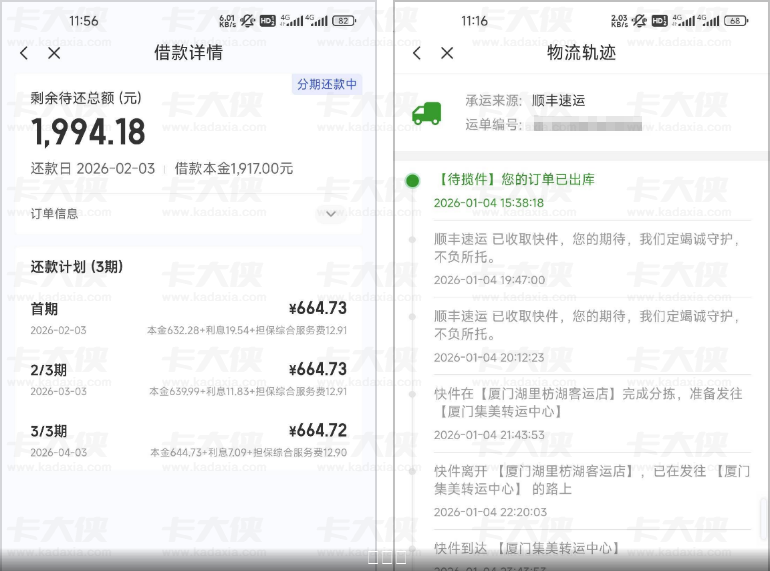Open the 快件离开 厦门湖里枋湖客运店 entry
Screen dimensions: 770x571
tap(592, 480)
